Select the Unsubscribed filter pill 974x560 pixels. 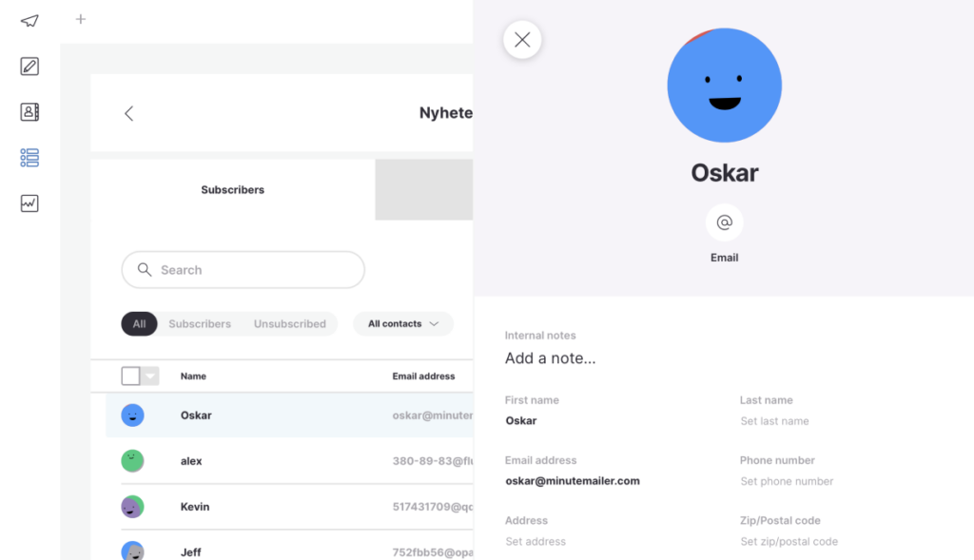(x=289, y=323)
